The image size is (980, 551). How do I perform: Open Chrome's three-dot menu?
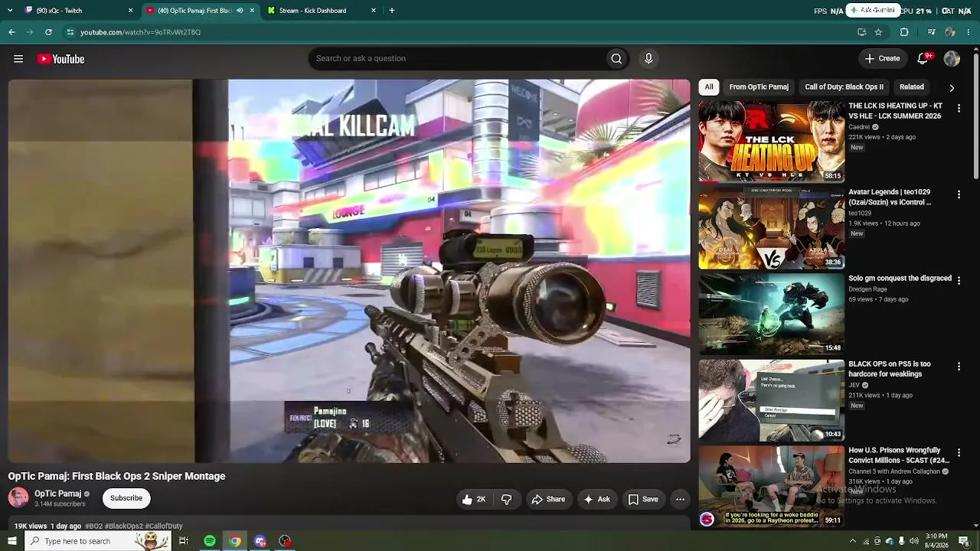click(x=969, y=32)
